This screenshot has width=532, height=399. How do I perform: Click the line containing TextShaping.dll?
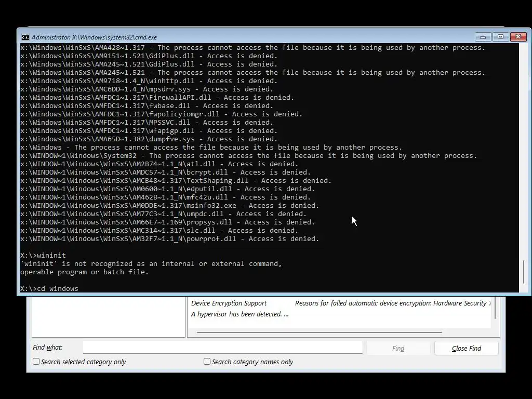176,180
